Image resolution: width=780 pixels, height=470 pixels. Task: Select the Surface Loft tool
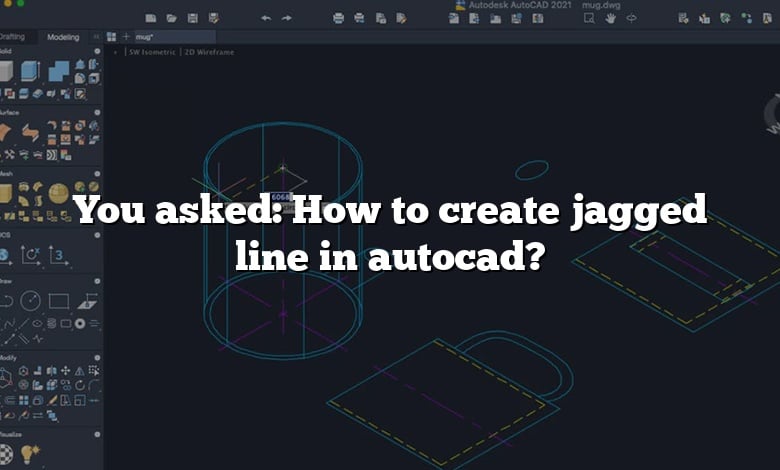coord(30,133)
